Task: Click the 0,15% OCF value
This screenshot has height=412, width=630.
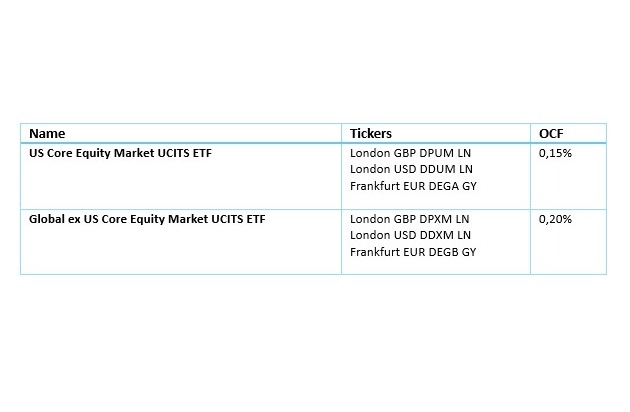Action: tap(555, 154)
